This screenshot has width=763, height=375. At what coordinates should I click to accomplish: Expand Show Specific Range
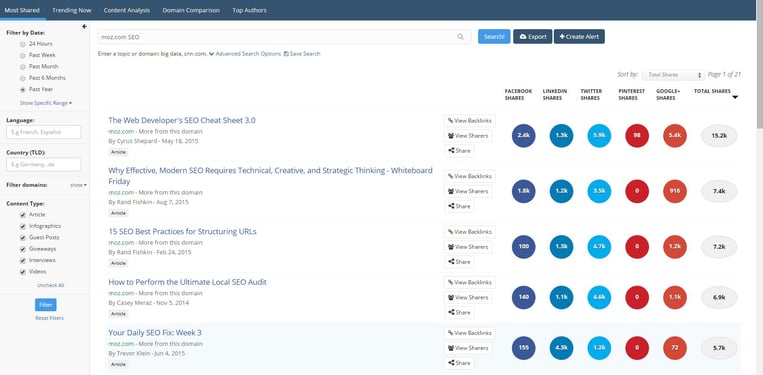coord(46,103)
